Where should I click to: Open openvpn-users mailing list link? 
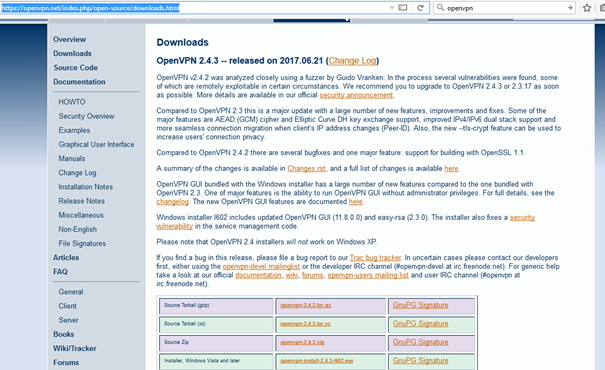[368, 275]
